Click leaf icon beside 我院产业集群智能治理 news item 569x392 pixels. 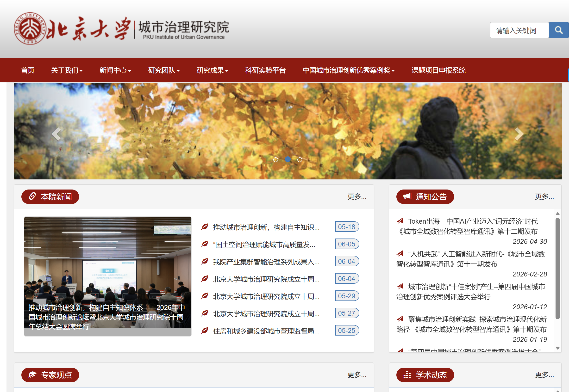click(205, 261)
